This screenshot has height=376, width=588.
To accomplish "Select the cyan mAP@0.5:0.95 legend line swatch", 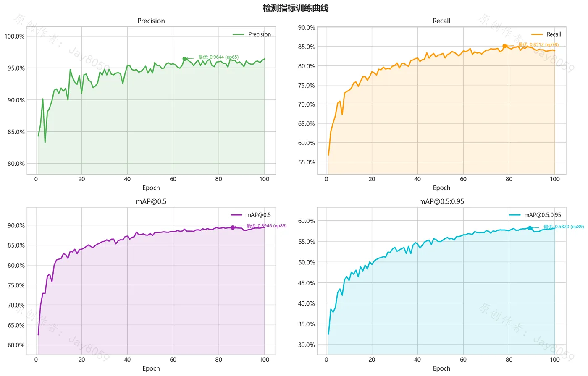I will coord(514,215).
